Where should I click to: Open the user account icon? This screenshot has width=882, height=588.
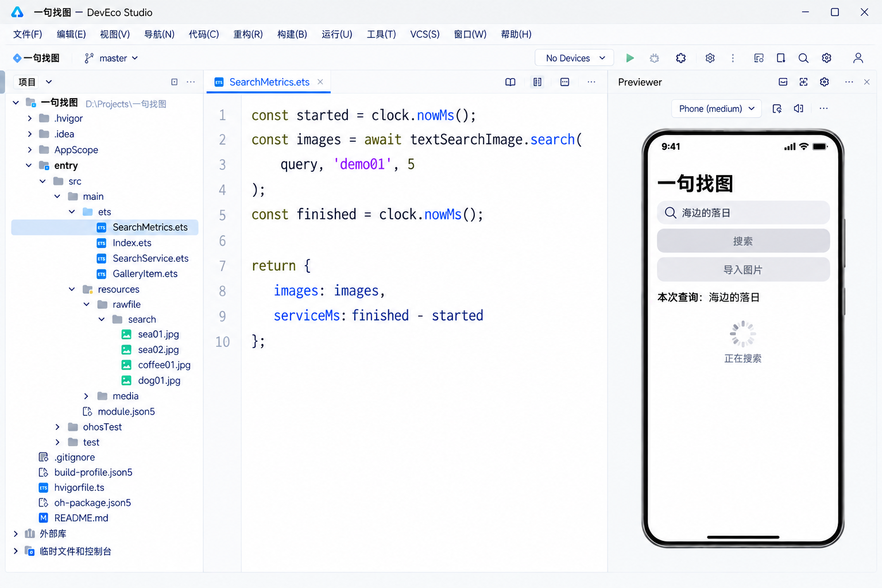click(858, 58)
